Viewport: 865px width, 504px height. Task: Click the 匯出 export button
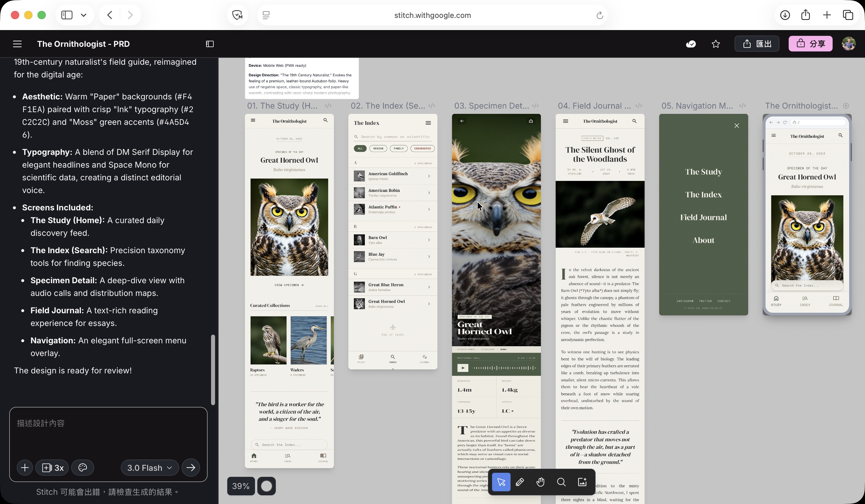click(x=757, y=44)
